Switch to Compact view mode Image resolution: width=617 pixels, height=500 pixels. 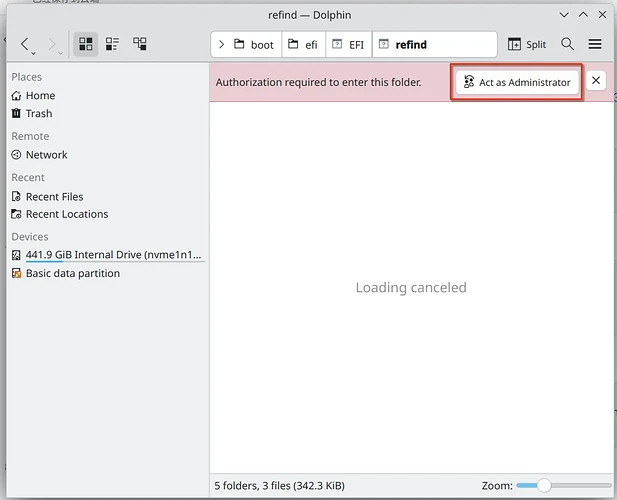(113, 44)
